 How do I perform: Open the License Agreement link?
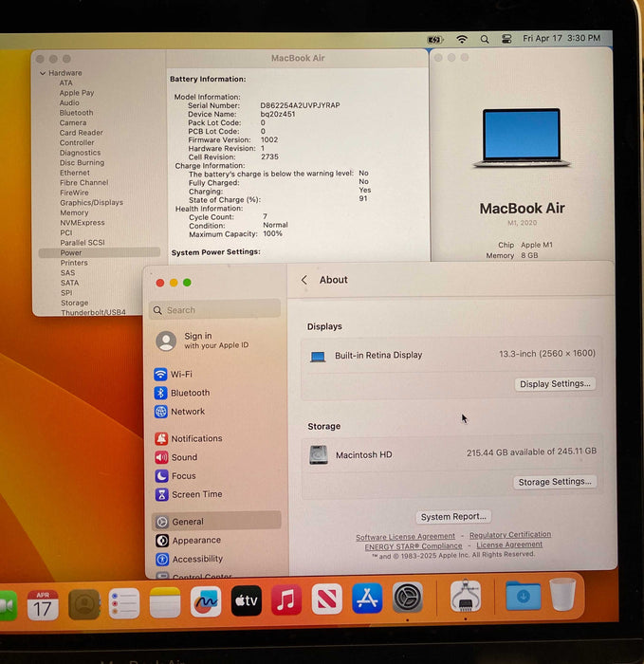click(509, 544)
